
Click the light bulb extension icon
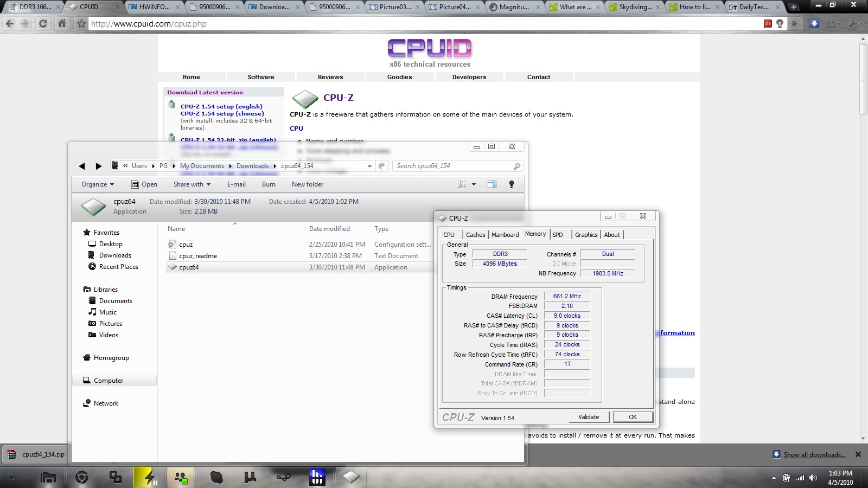click(780, 24)
